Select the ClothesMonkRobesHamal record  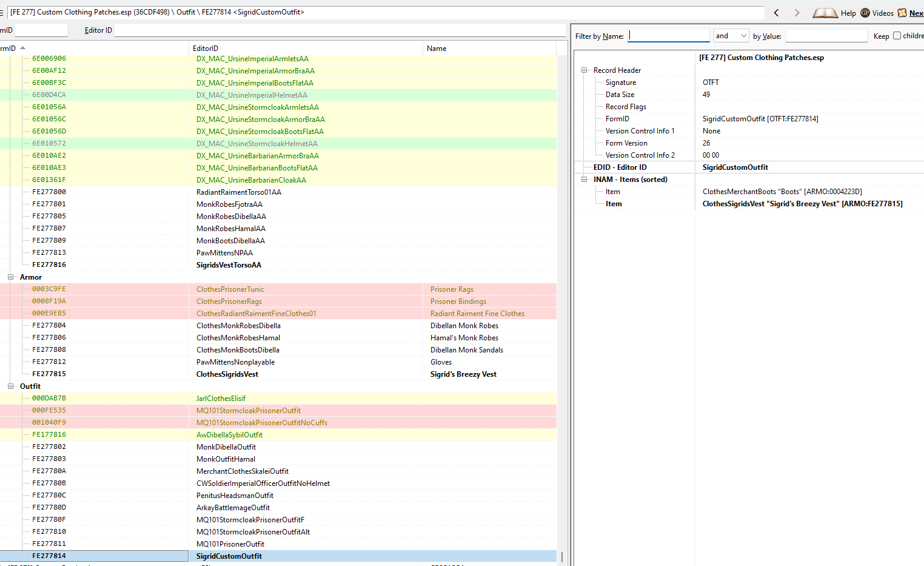click(x=278, y=338)
